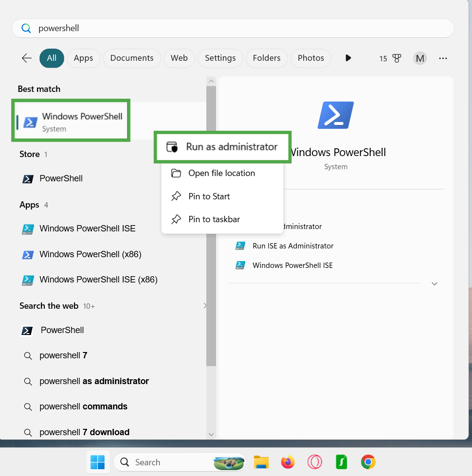Image resolution: width=472 pixels, height=476 pixels.
Task: Click the search magnifier icon in search box
Action: coord(26,28)
